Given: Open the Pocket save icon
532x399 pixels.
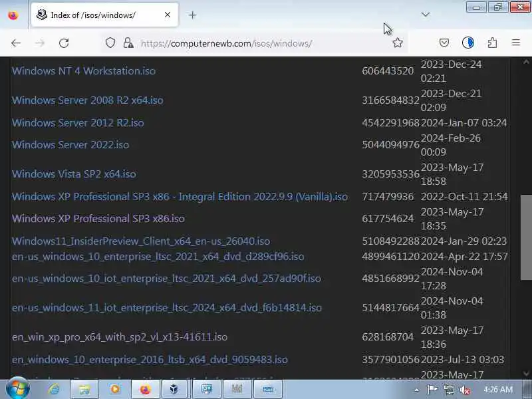Looking at the screenshot, I should [444, 43].
